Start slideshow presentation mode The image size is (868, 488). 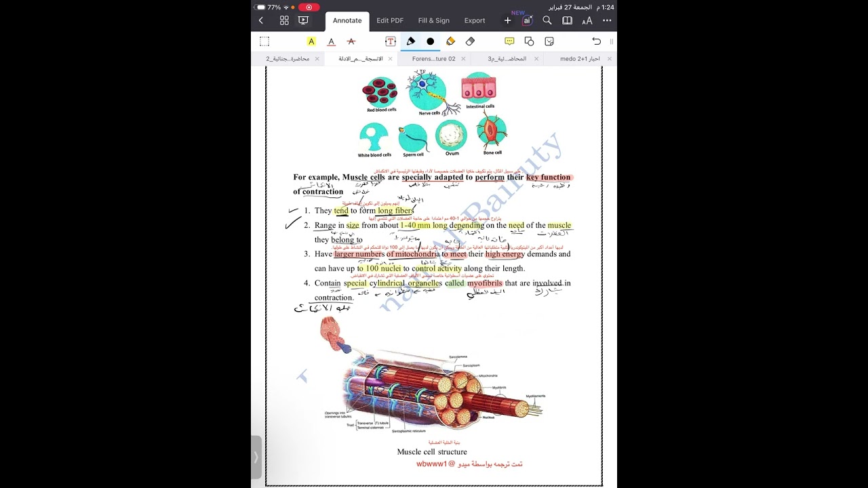(303, 20)
